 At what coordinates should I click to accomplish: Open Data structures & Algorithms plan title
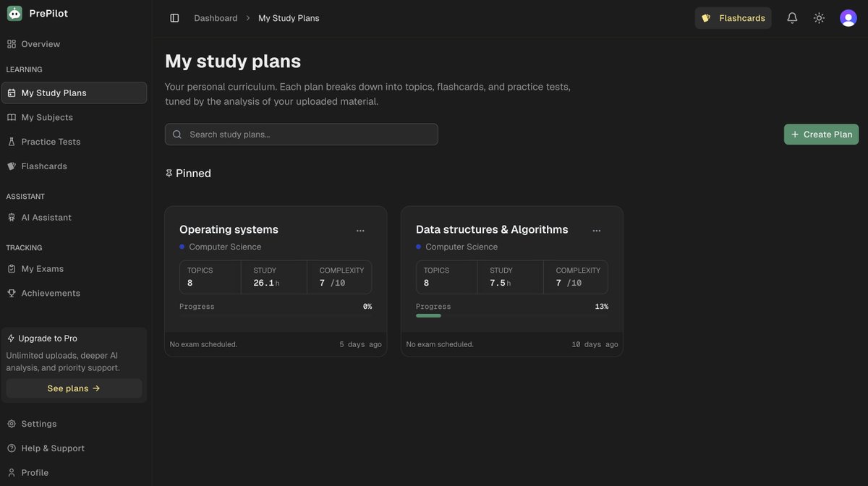tap(492, 229)
